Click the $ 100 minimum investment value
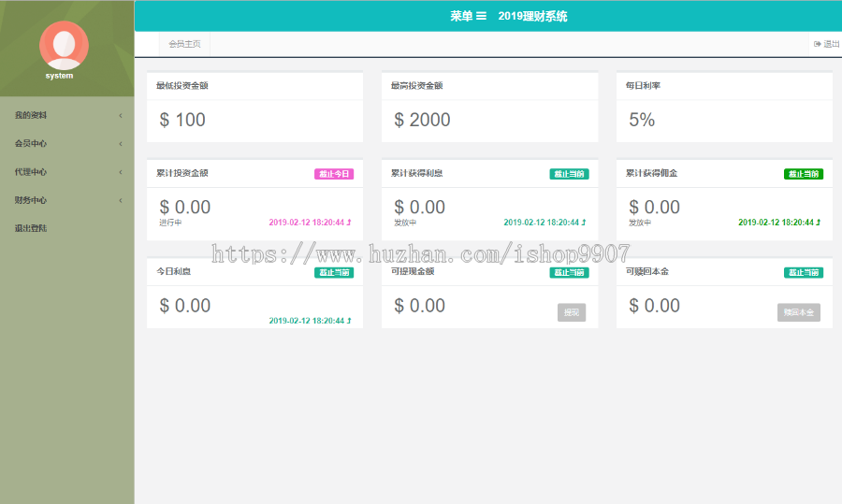The width and height of the screenshot is (842, 504). 182,120
